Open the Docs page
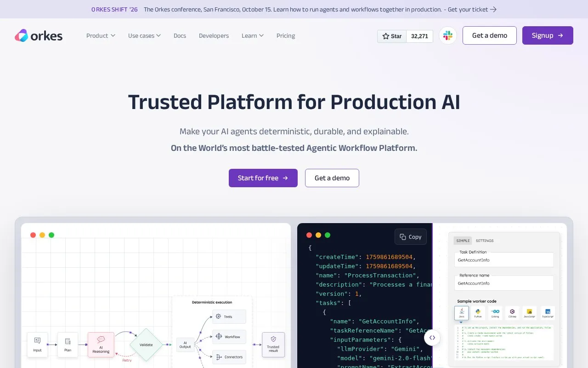This screenshot has width=588, height=368. [x=180, y=36]
